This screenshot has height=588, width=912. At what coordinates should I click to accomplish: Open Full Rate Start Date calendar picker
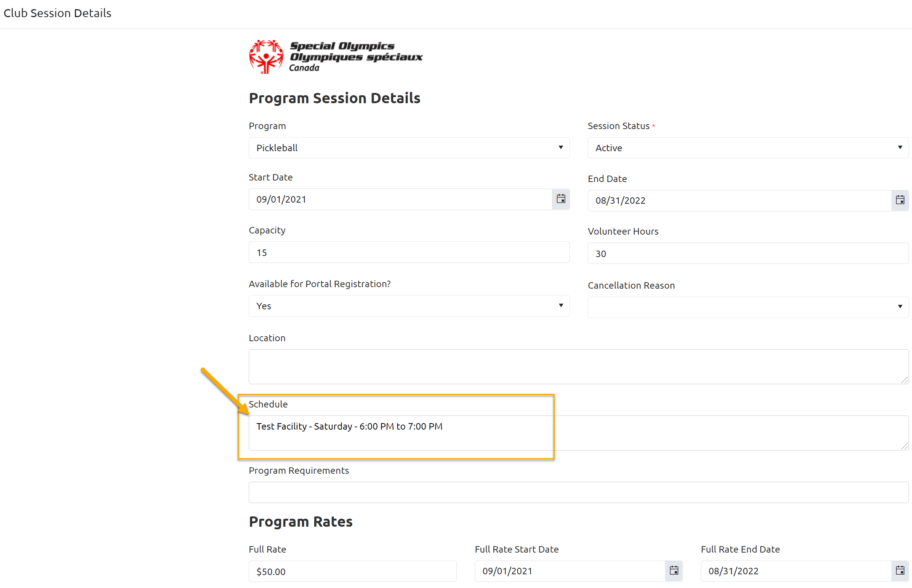click(674, 571)
